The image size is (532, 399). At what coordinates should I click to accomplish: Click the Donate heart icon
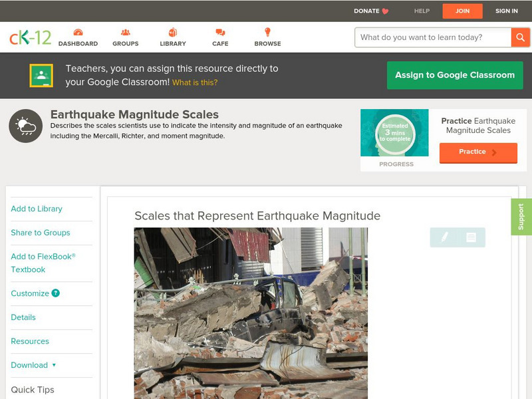[x=385, y=11]
